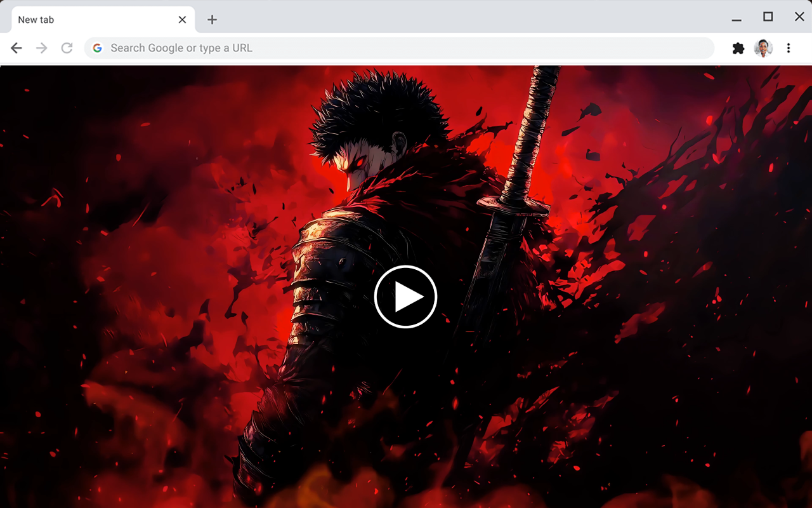Reload the page with the refresh icon

[x=67, y=48]
